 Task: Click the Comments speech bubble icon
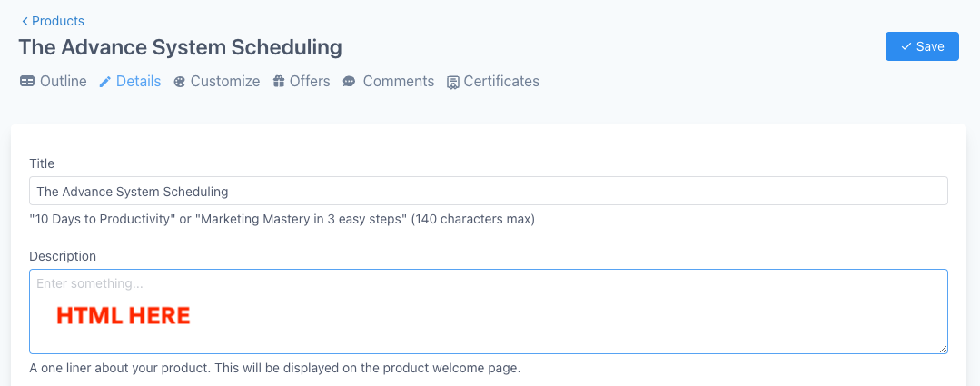pyautogui.click(x=349, y=82)
